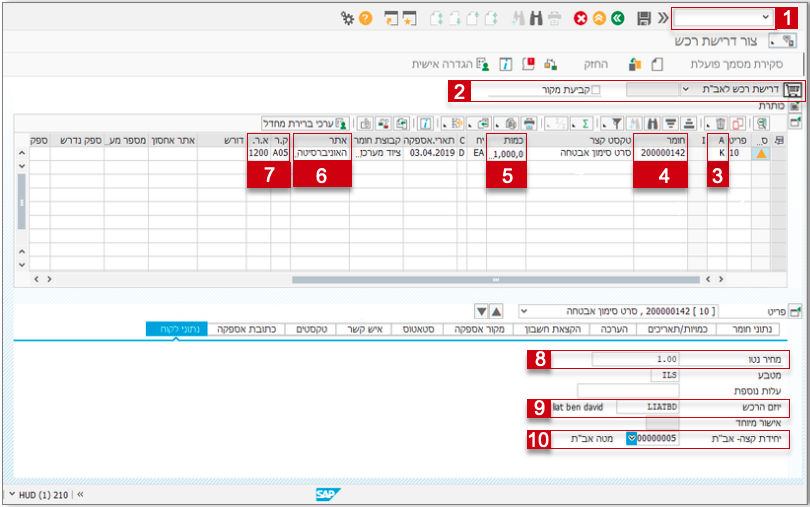This screenshot has width=810, height=507.
Task: Save the purchase requisition with diskette icon
Action: coord(644,19)
